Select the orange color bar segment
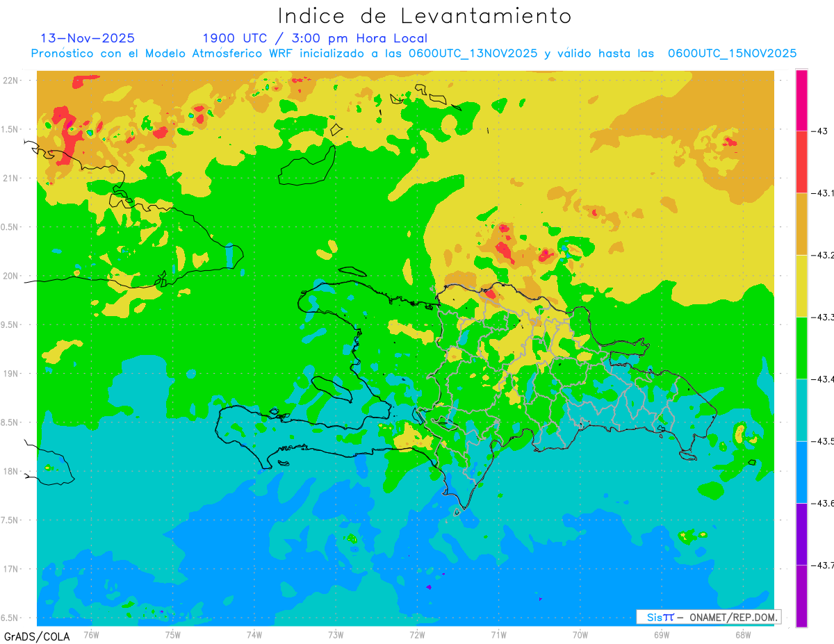834x644 pixels. pyautogui.click(x=801, y=224)
